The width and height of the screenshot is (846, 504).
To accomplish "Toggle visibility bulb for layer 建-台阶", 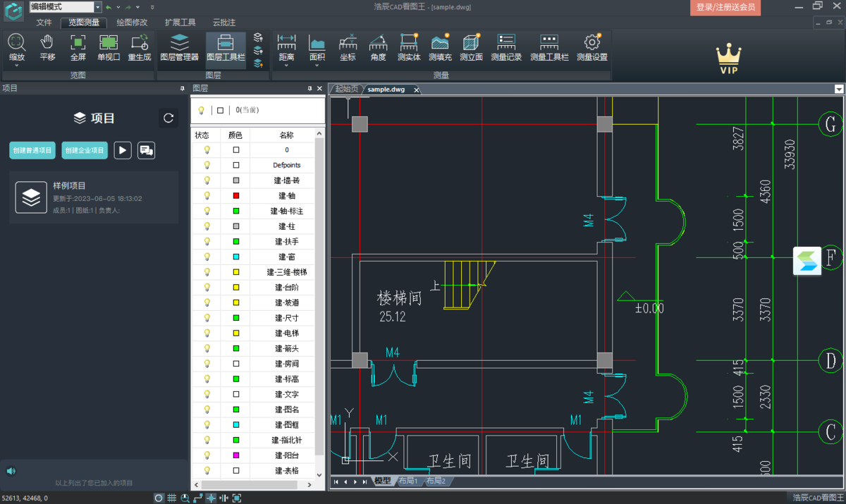I will tap(207, 288).
